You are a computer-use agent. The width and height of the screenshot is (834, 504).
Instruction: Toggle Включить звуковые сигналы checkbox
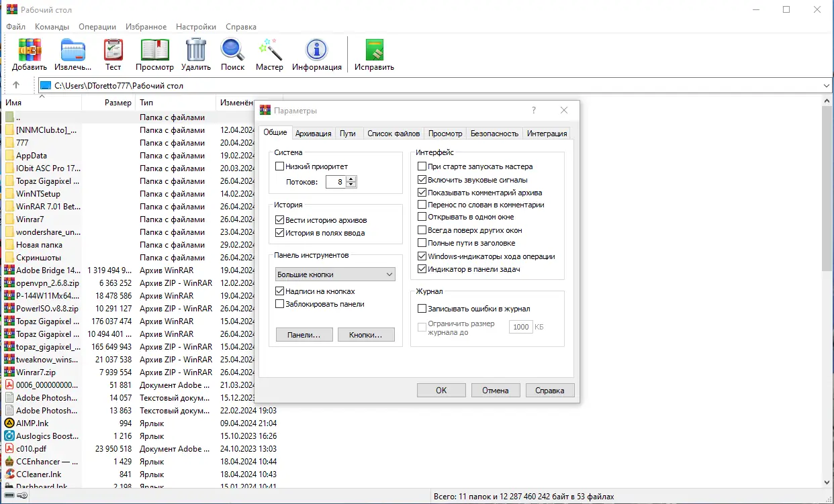click(422, 180)
